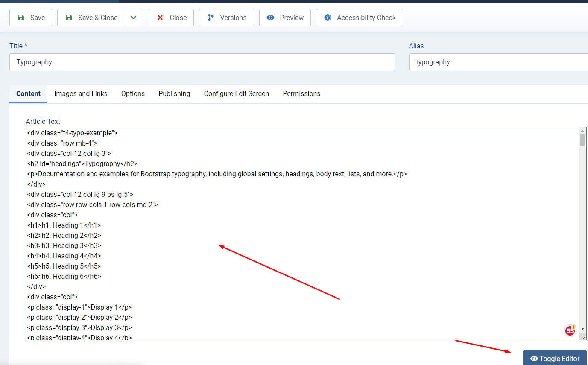Switch to the Images and Links tab
Image resolution: width=588 pixels, height=365 pixels.
pyautogui.click(x=81, y=94)
